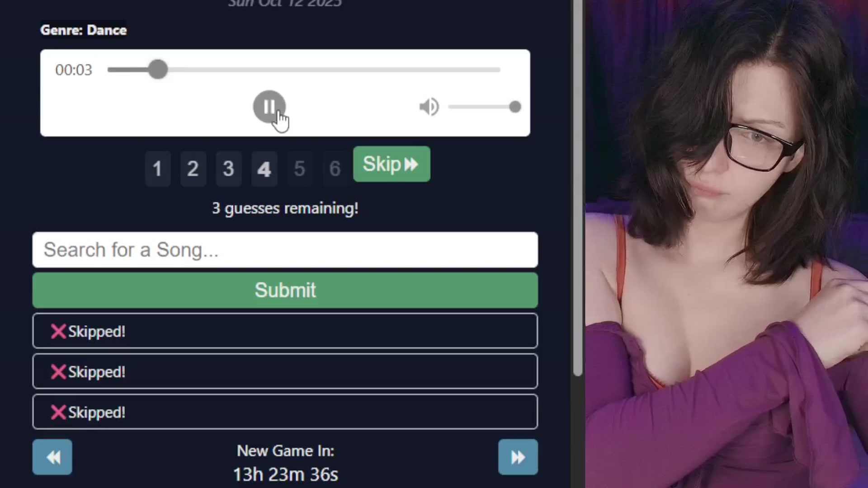
Task: Click the 00:03 elapsed time
Action: 74,70
